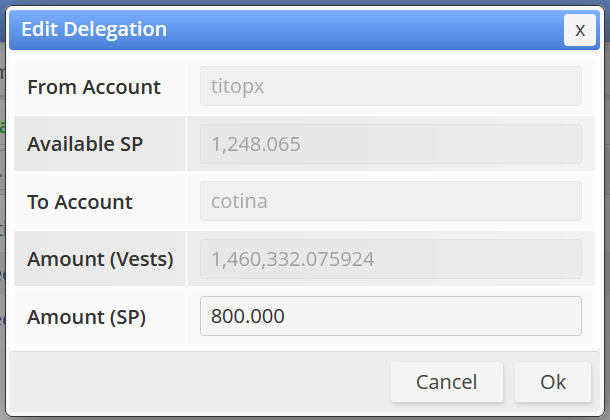This screenshot has height=420, width=610.
Task: Click the From Account label
Action: [94, 87]
